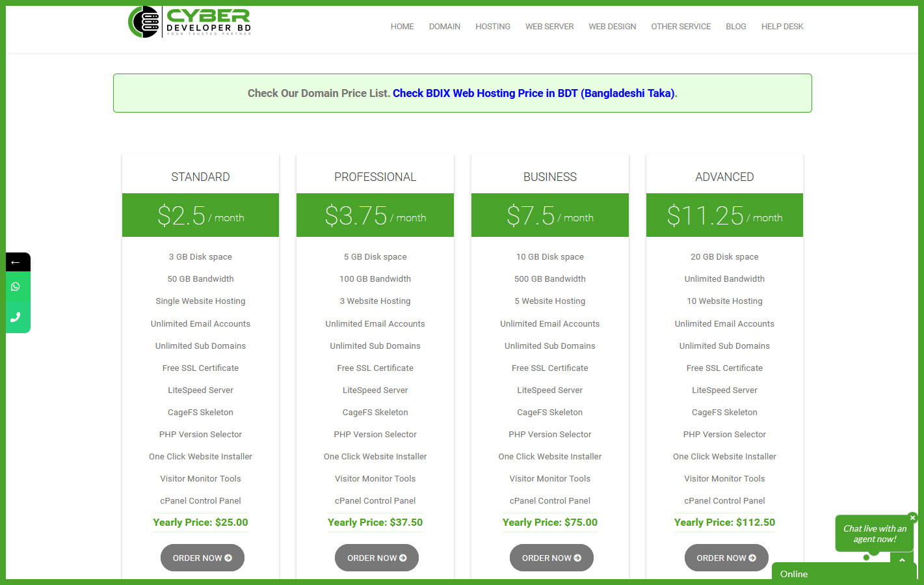Open WhatsApp chat from the side panel

[x=16, y=287]
